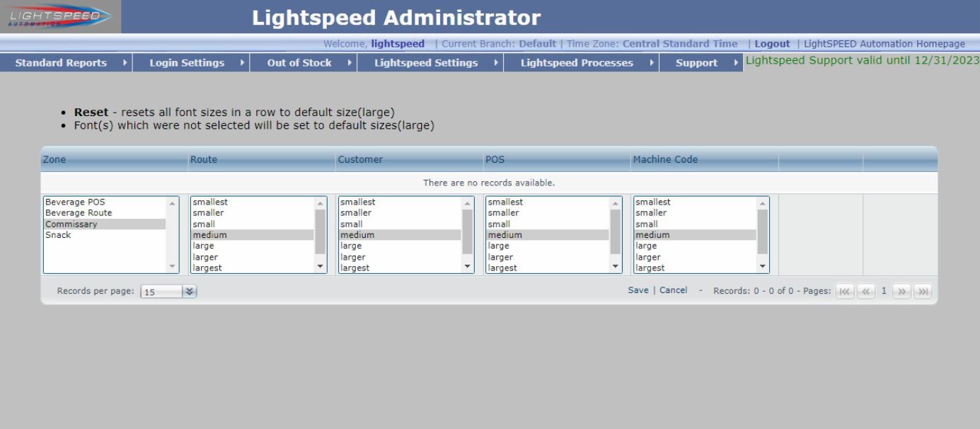Viewport: 980px width, 429px height.
Task: Click the POS list scroll-down arrow
Action: pyautogui.click(x=616, y=268)
